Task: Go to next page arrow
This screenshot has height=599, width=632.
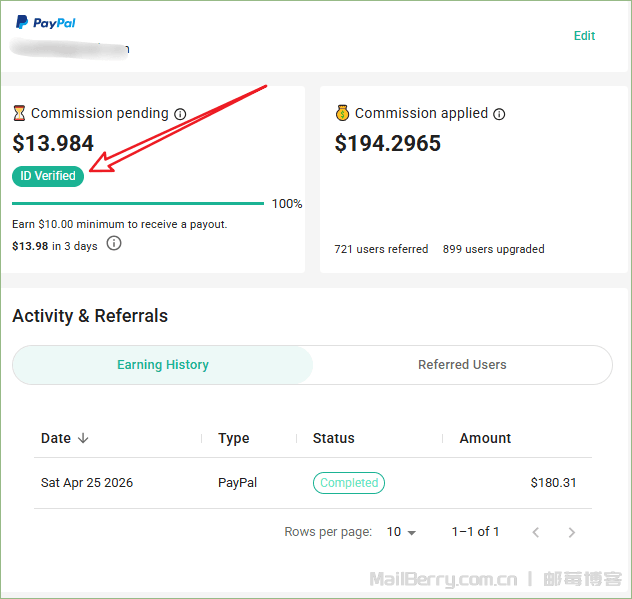Action: (572, 532)
